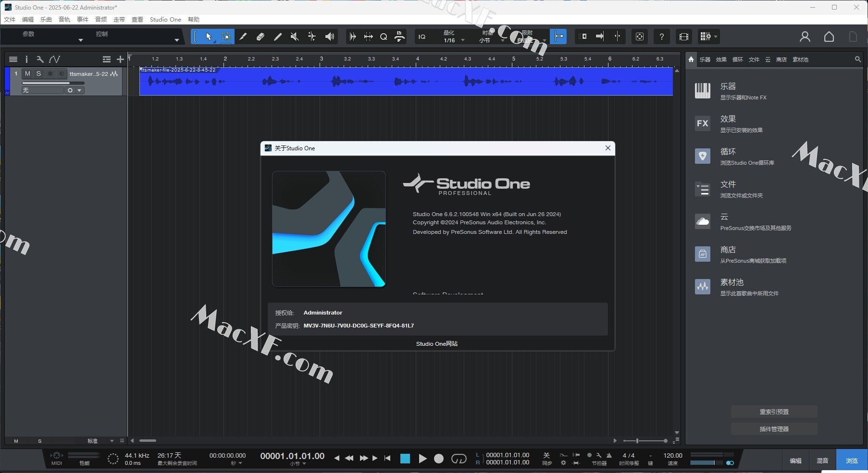Select the Listen speaker tool
The height and width of the screenshot is (473, 868).
tap(330, 36)
